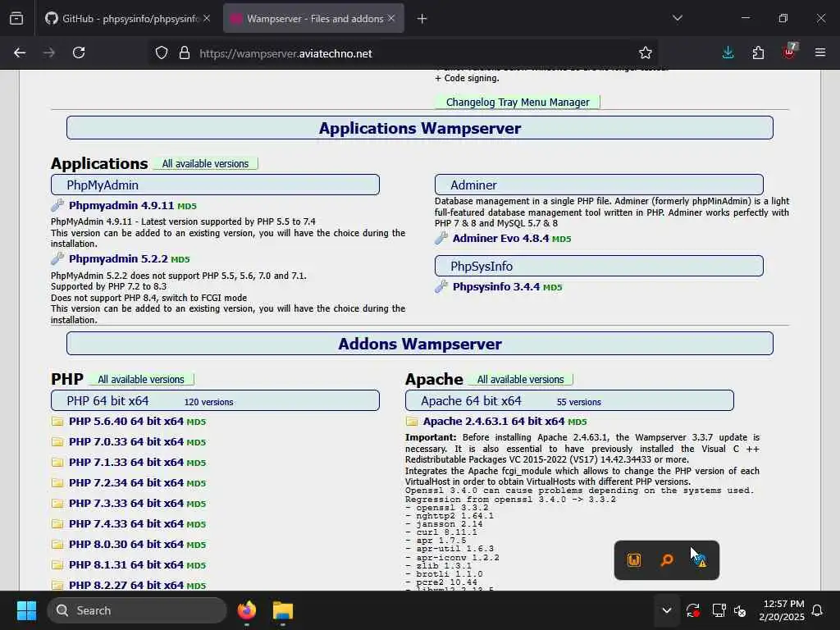Viewport: 840px width, 630px height.
Task: Open Firefox from the taskbar
Action: [x=246, y=610]
